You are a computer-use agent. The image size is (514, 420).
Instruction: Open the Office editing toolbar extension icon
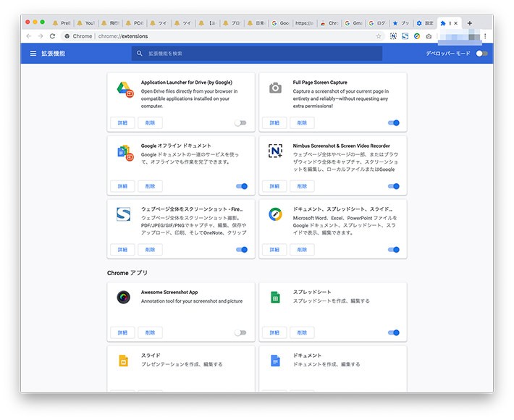click(x=417, y=36)
